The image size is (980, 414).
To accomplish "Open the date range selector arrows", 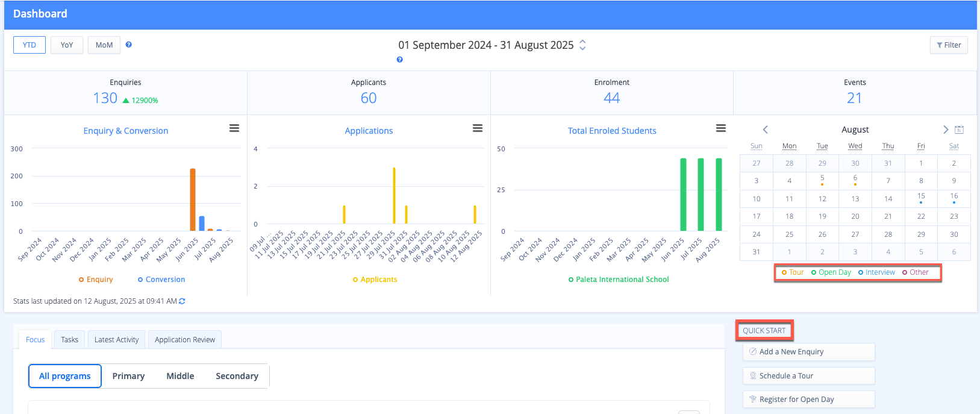I will (582, 45).
